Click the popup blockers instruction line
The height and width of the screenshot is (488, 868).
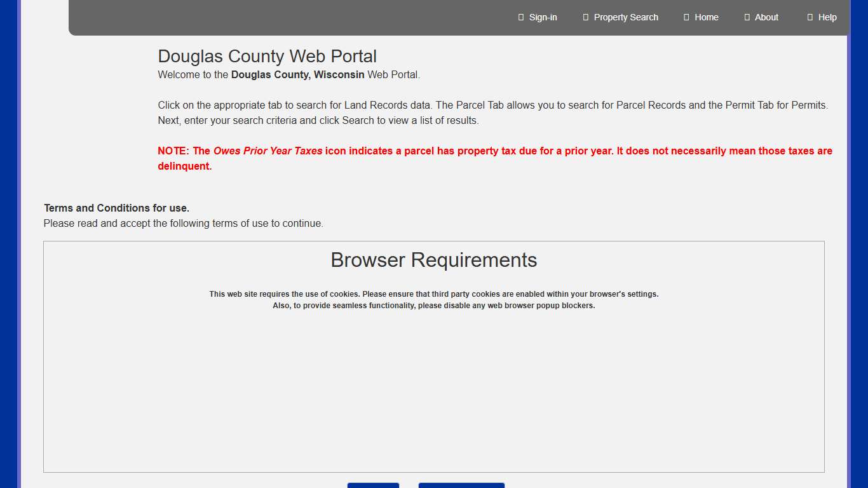[x=434, y=306]
